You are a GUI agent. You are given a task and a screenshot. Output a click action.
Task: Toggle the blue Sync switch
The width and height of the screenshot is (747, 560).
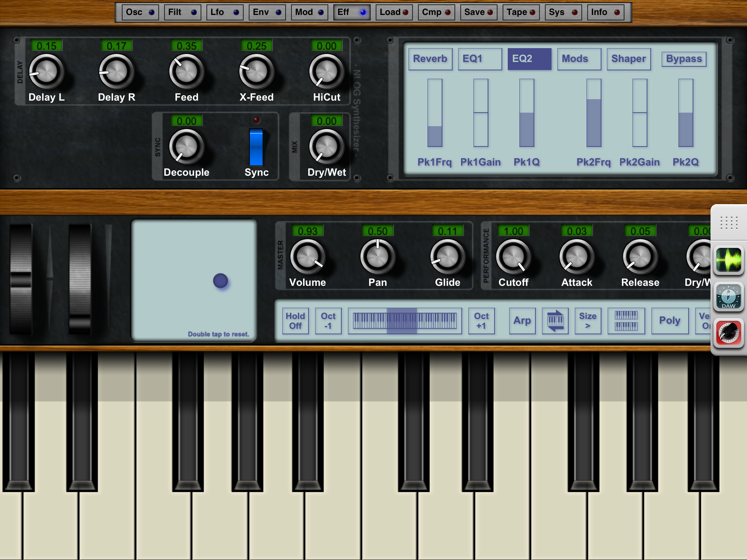pyautogui.click(x=256, y=147)
